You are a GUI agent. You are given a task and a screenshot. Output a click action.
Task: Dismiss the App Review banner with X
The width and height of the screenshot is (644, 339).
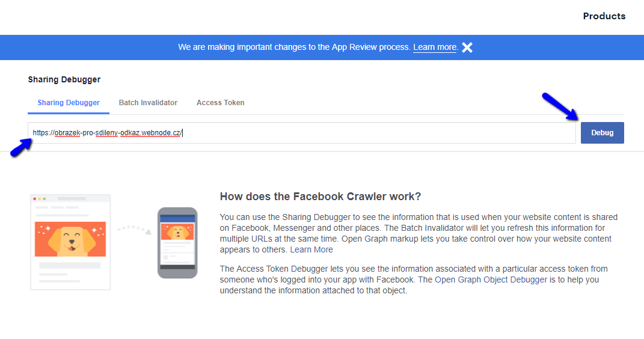[467, 47]
